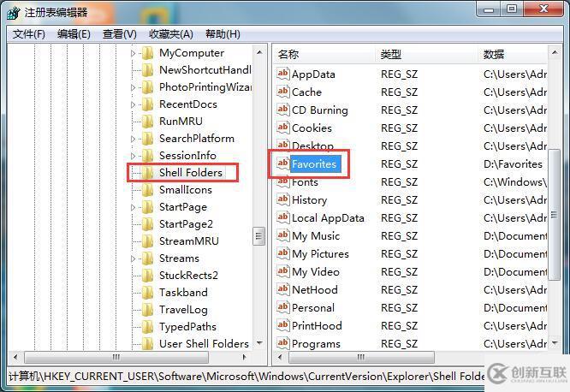Select the Local AppData value entry

pos(328,217)
